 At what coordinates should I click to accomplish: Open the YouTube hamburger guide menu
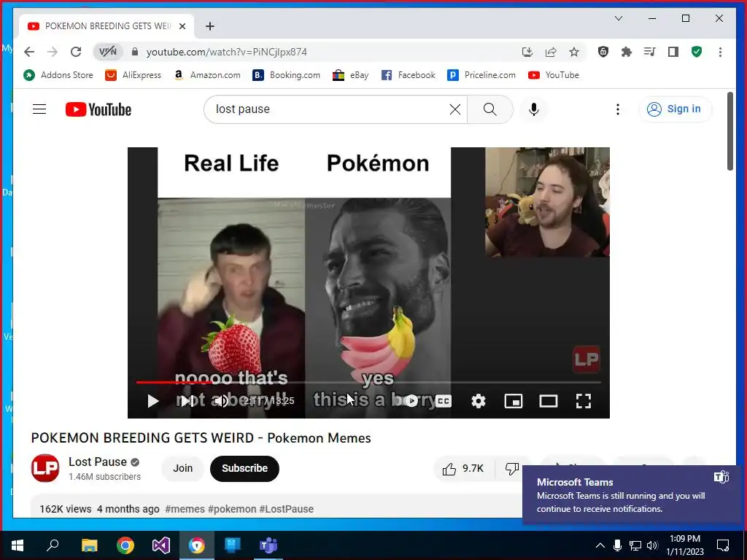39,109
